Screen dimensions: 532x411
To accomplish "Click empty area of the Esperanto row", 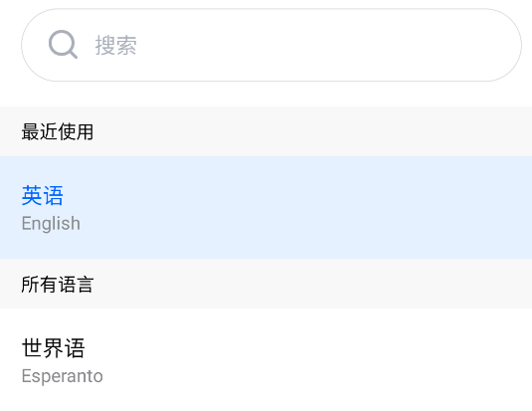I will tap(305, 360).
